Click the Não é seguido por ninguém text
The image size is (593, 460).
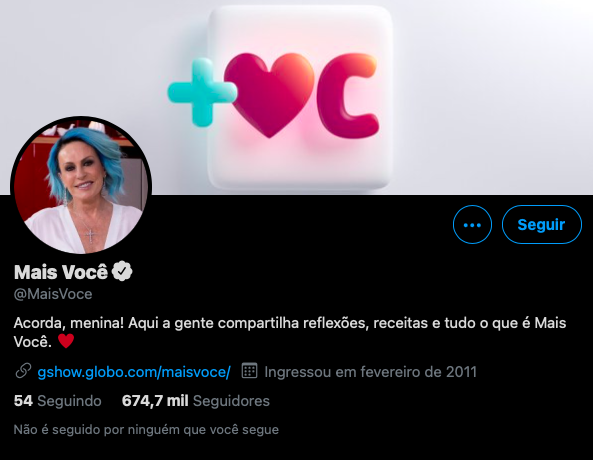(x=146, y=429)
